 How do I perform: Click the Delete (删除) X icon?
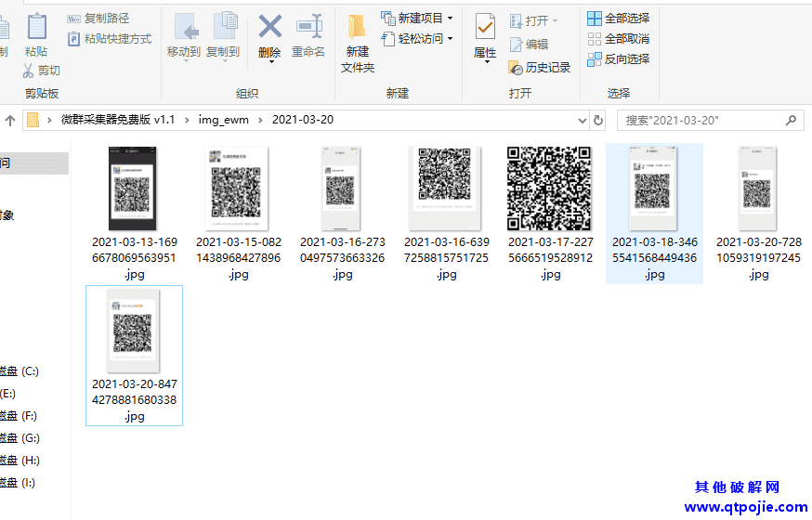tap(269, 26)
